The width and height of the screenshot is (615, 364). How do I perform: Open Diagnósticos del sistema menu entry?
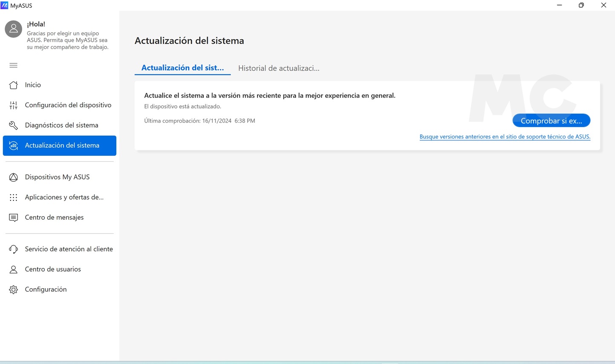[x=61, y=125]
